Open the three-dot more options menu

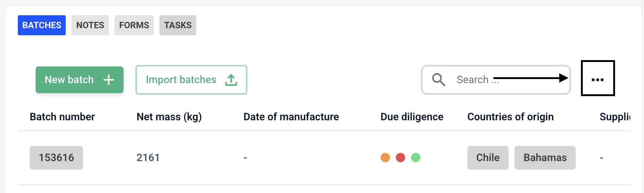[598, 79]
